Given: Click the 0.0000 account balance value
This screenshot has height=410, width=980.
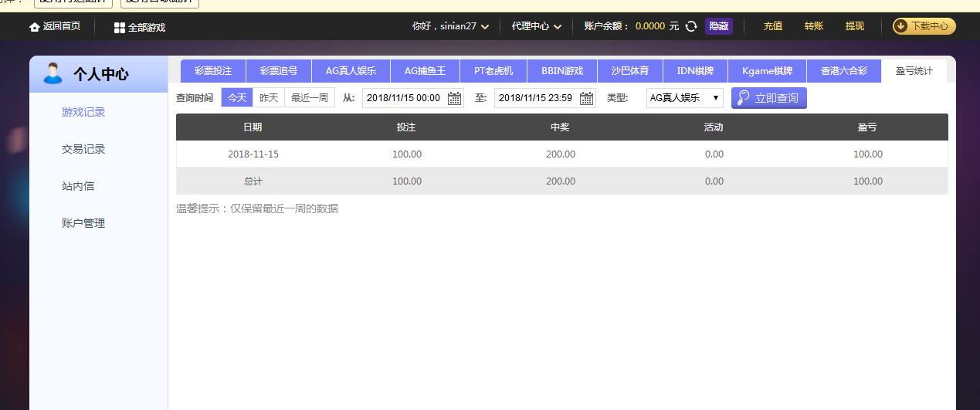Looking at the screenshot, I should pos(650,26).
